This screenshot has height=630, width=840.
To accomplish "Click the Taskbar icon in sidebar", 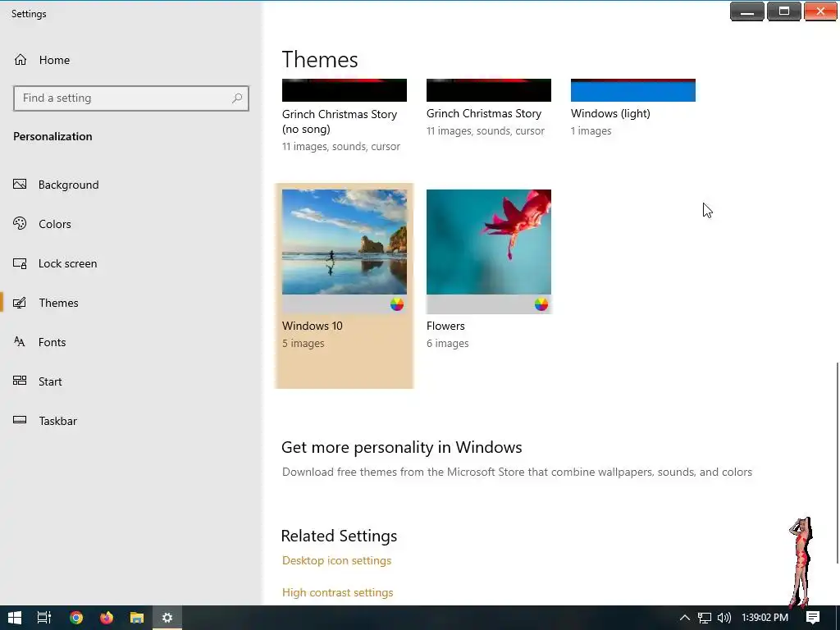I will pos(20,420).
